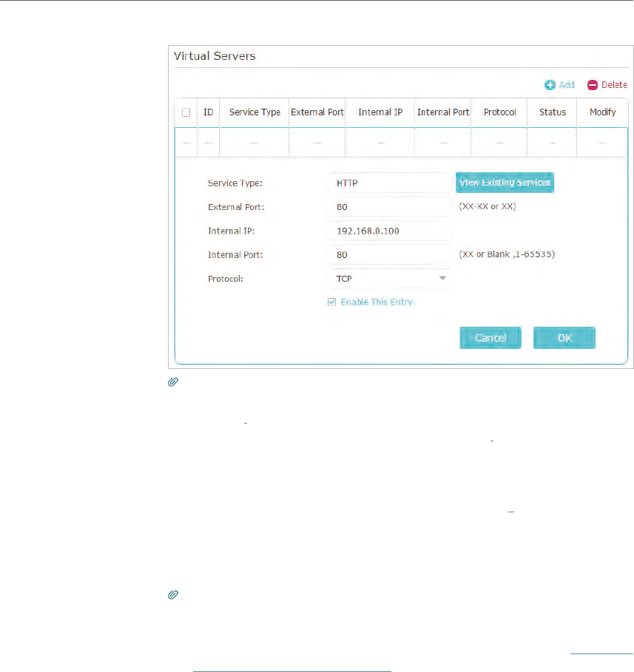The height and width of the screenshot is (672, 634).
Task: Click the red Delete minus icon
Action: pos(593,85)
